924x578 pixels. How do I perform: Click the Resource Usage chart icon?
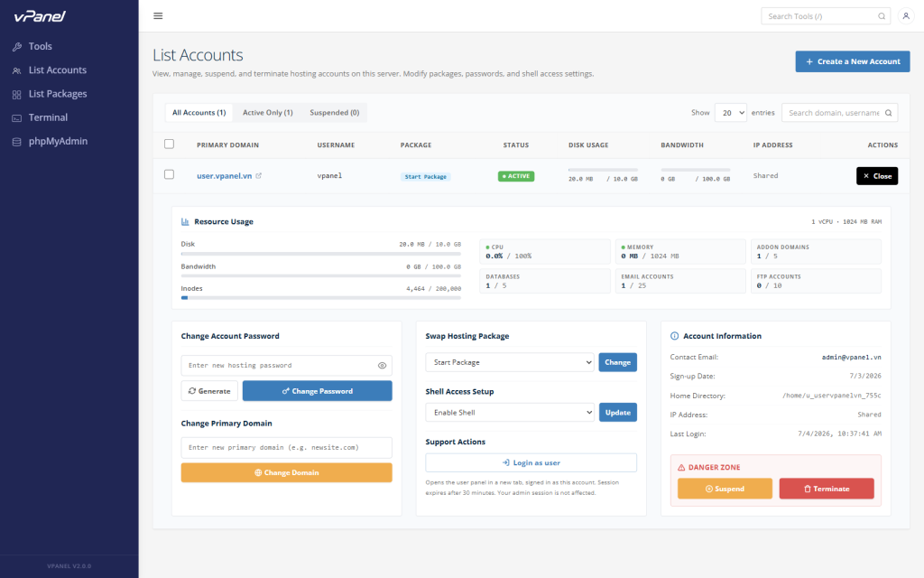[x=185, y=222]
